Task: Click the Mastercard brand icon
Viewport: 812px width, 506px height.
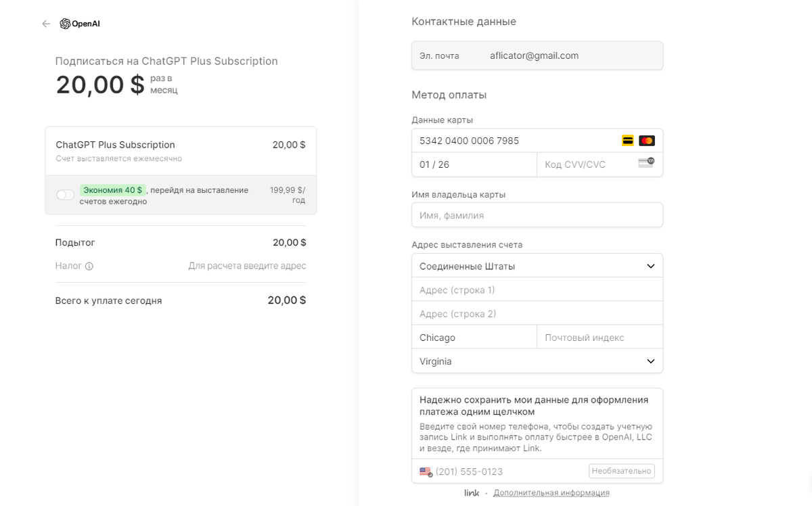Action: pos(647,141)
